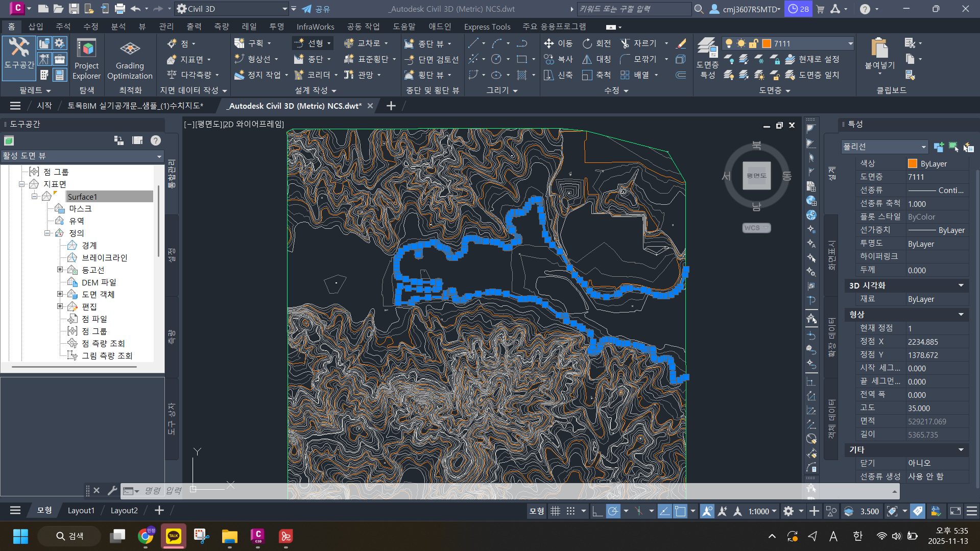This screenshot has height=551, width=980.
Task: Open 도면층 특성 layer properties
Action: 707,57
